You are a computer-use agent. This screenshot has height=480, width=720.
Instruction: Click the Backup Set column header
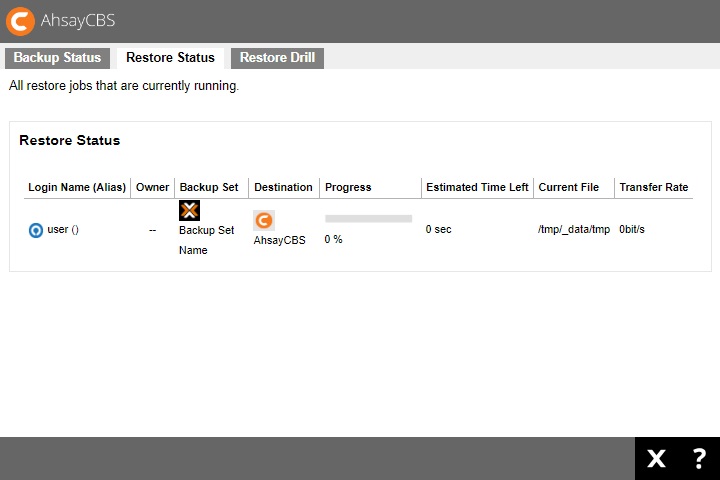pos(209,187)
